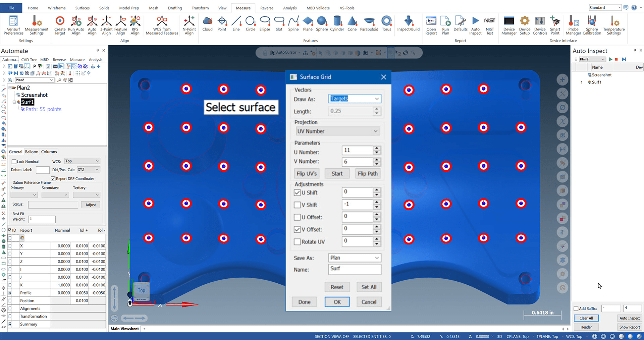Switch to CAD Tree tab
Viewport: 644px width, 340px height.
tap(29, 60)
